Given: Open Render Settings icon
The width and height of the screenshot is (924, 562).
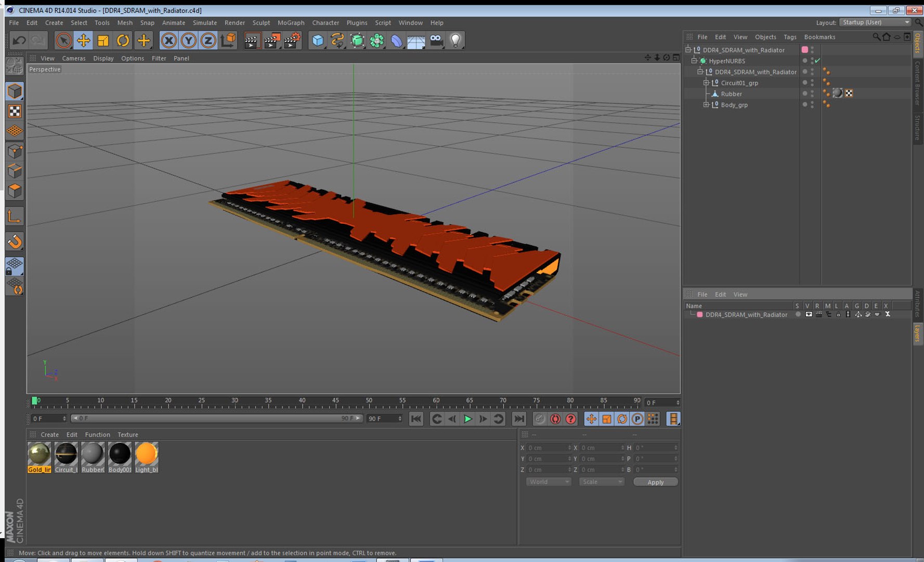Looking at the screenshot, I should click(292, 40).
